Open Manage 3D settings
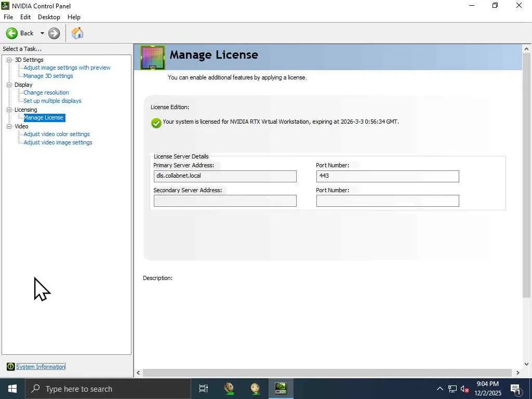Screen dimensions: 532x399 [48, 76]
